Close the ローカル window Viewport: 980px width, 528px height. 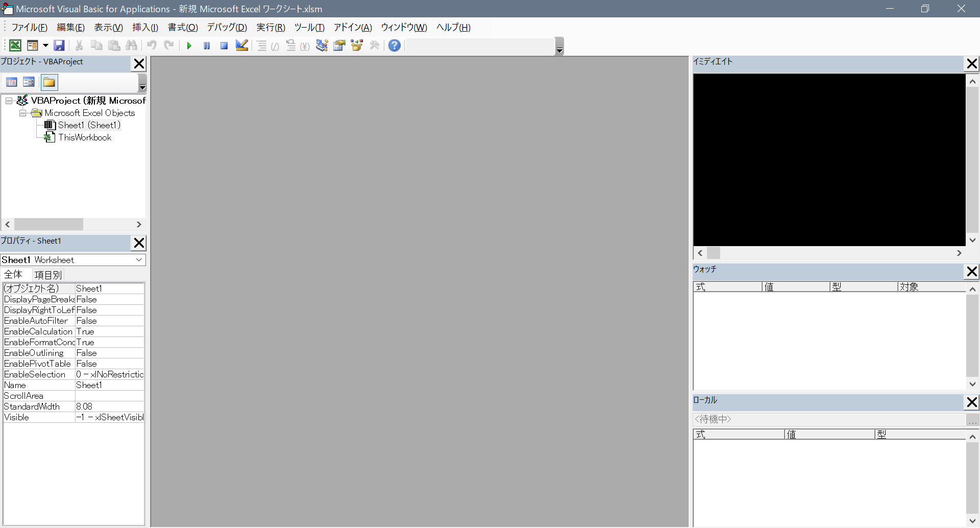[x=972, y=402]
